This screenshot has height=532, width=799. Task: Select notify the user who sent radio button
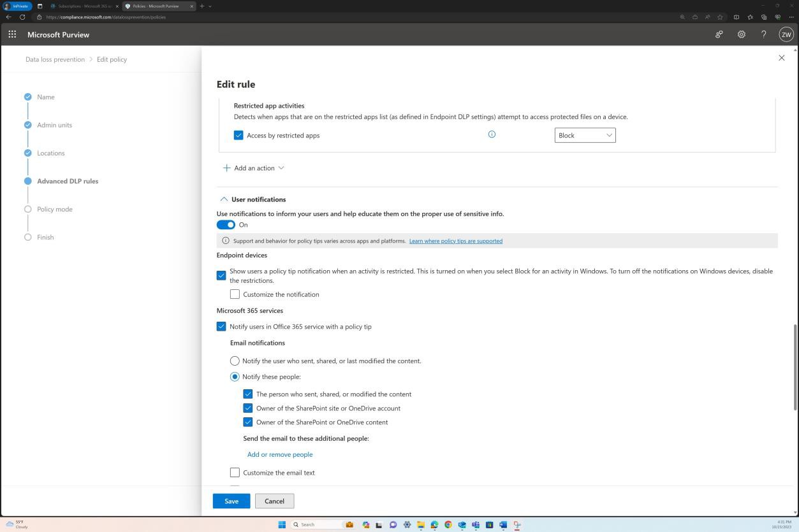tap(235, 361)
